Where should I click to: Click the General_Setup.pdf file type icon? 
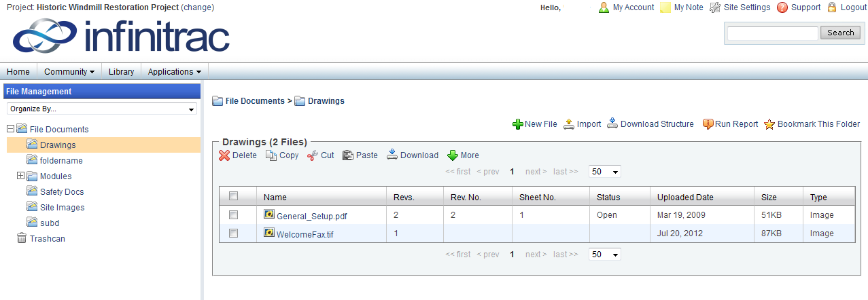pos(269,214)
